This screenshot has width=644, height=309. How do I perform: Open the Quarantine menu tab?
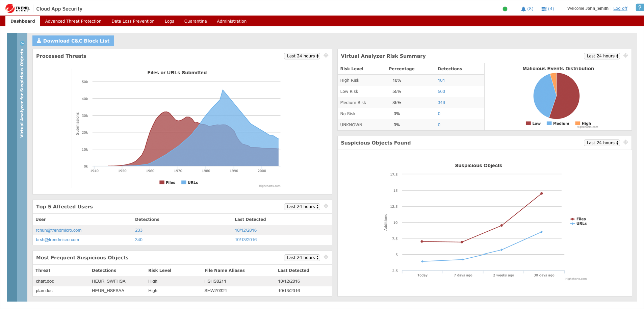(x=195, y=21)
